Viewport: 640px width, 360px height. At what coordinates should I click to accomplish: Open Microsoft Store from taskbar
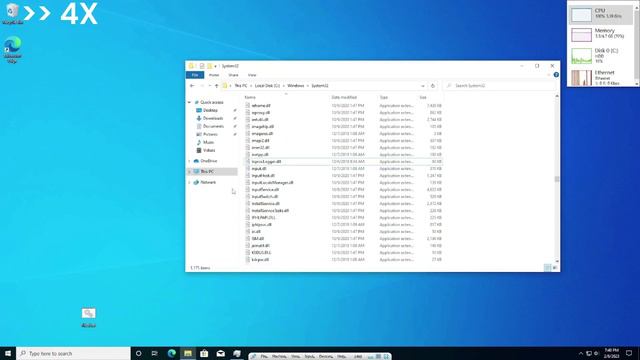[x=204, y=353]
